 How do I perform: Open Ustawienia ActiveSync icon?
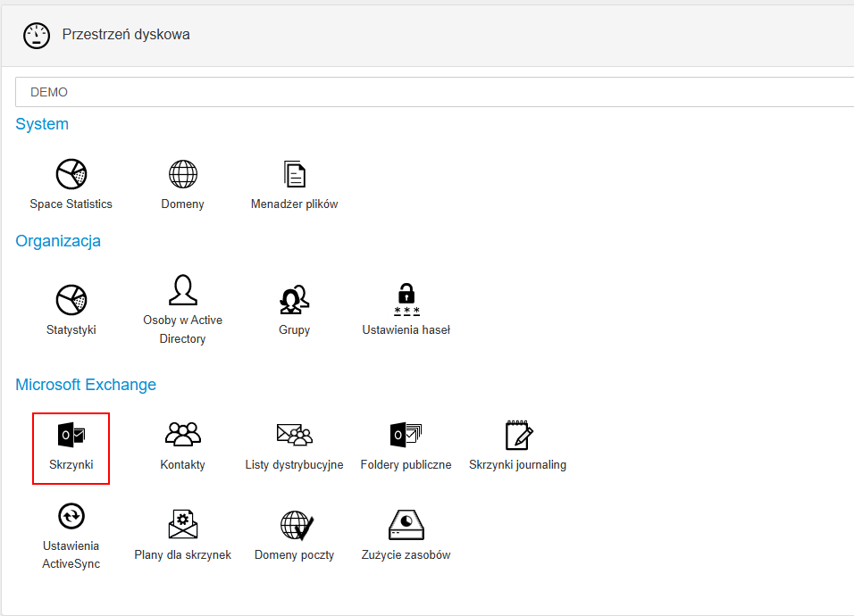71,516
